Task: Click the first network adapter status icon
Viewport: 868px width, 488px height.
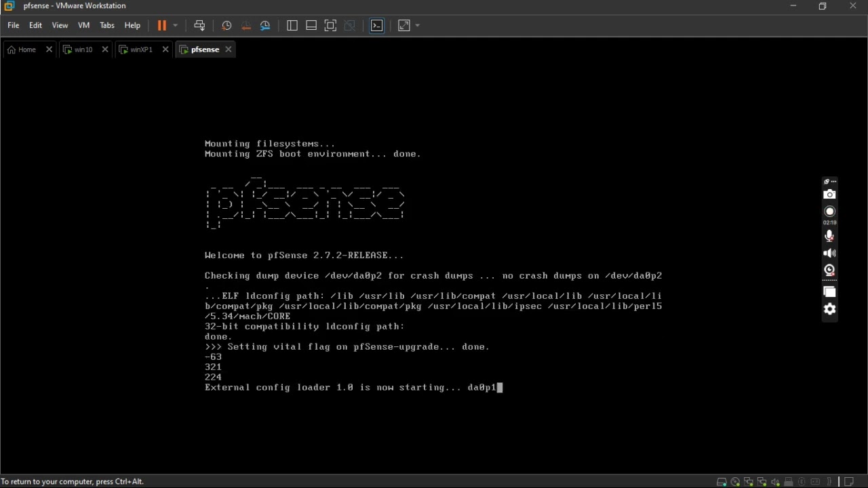Action: [x=749, y=482]
